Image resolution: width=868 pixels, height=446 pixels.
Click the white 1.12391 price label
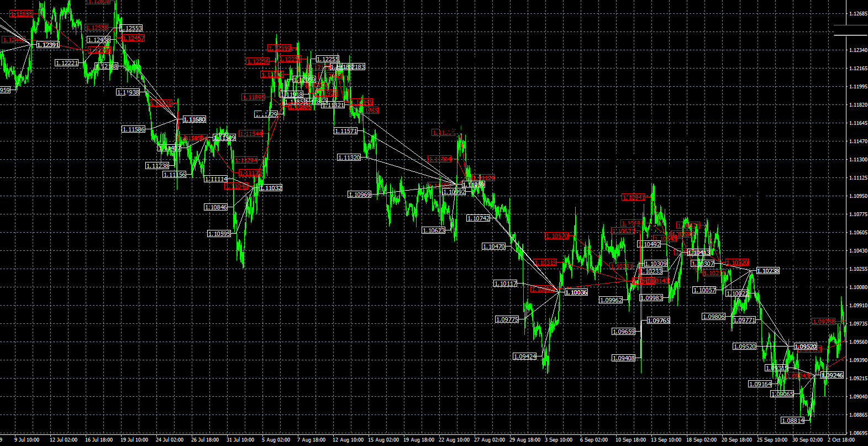(48, 44)
